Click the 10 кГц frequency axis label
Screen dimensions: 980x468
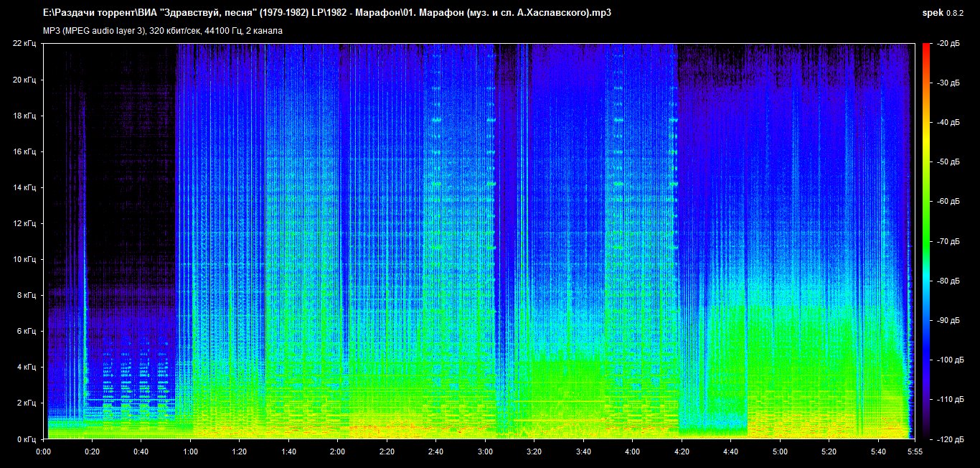(x=24, y=259)
